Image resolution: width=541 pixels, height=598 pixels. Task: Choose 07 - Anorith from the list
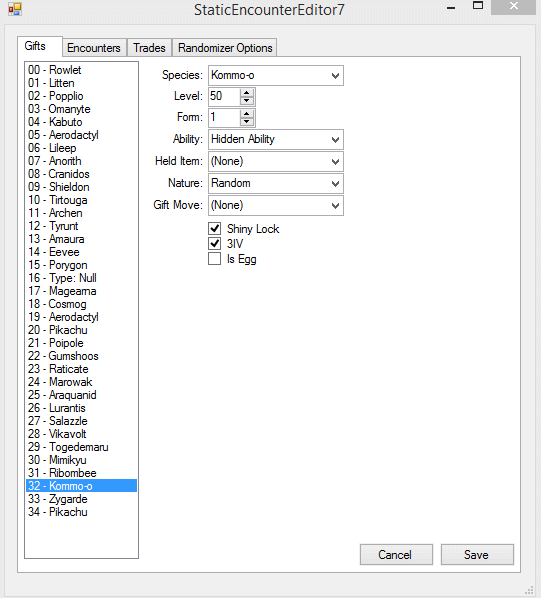point(81,161)
